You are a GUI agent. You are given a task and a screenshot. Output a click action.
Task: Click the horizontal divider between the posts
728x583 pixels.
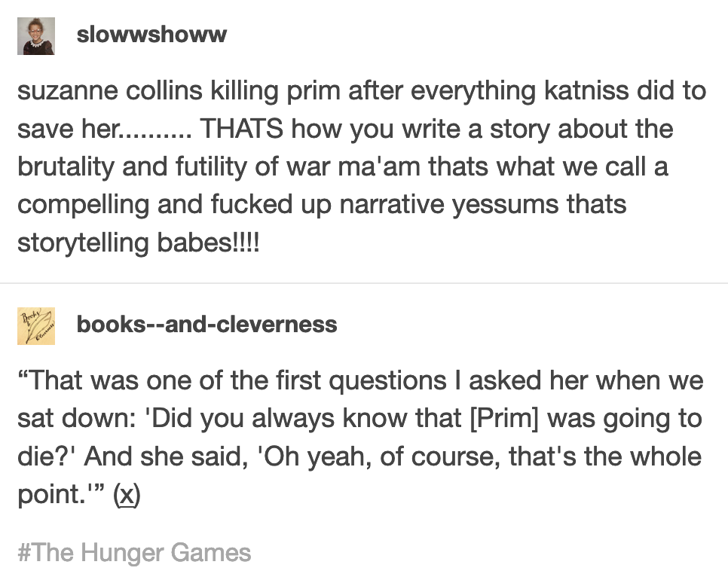pyautogui.click(x=364, y=284)
